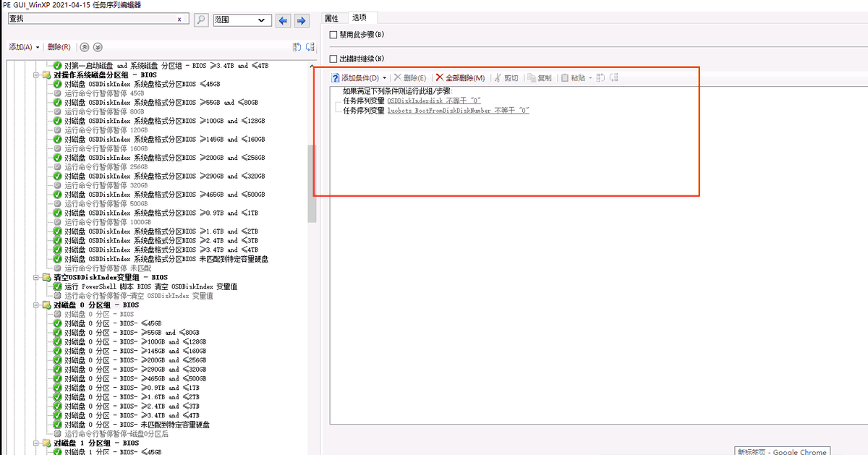Open the 添加条件(D) dropdown arrow
The image size is (868, 455).
(385, 78)
